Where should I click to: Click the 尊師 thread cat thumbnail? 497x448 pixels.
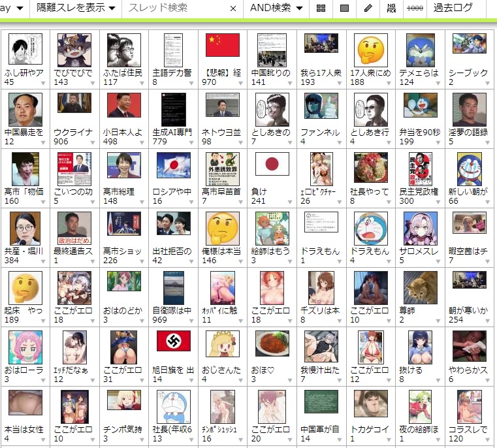[x=420, y=287]
